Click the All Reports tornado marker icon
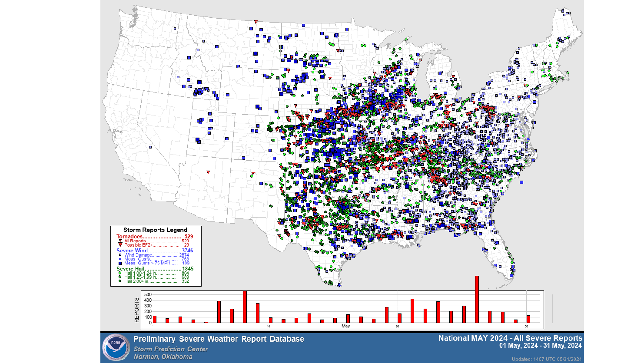 point(120,241)
